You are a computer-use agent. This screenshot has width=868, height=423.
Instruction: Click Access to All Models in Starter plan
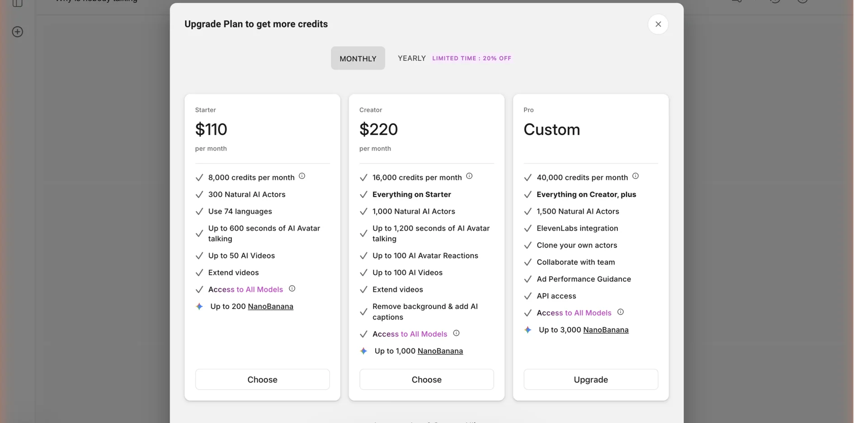[245, 289]
